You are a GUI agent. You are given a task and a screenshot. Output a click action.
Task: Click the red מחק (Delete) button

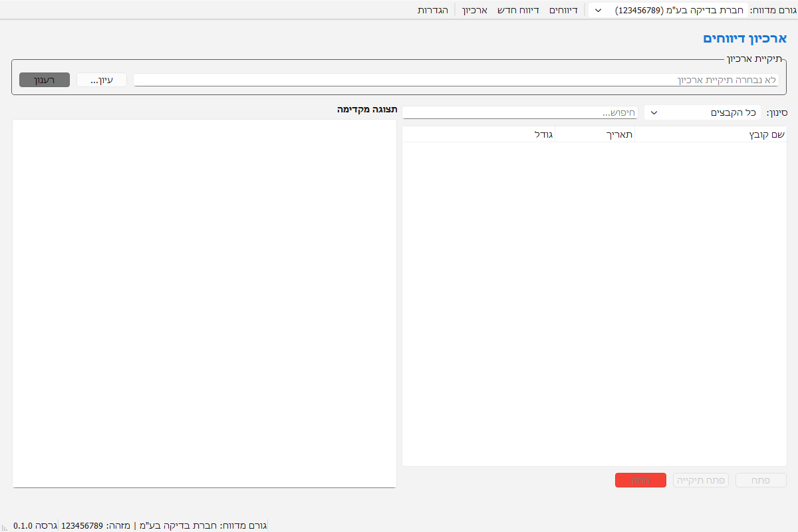(640, 480)
